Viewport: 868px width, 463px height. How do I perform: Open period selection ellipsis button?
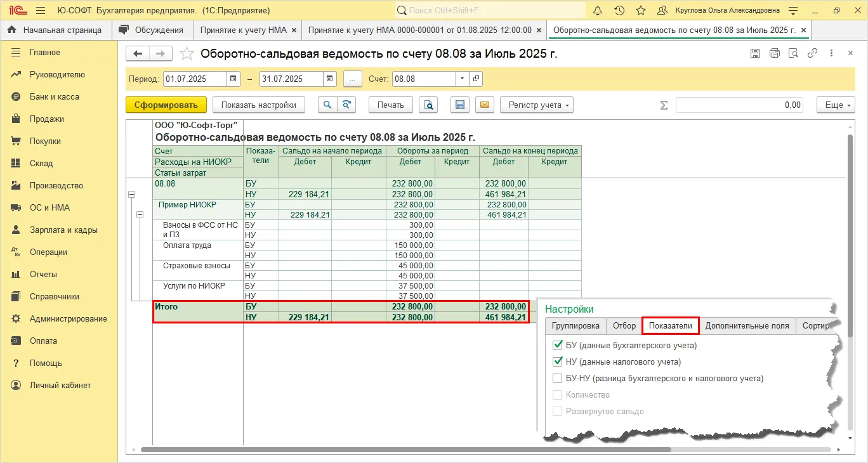coord(352,79)
